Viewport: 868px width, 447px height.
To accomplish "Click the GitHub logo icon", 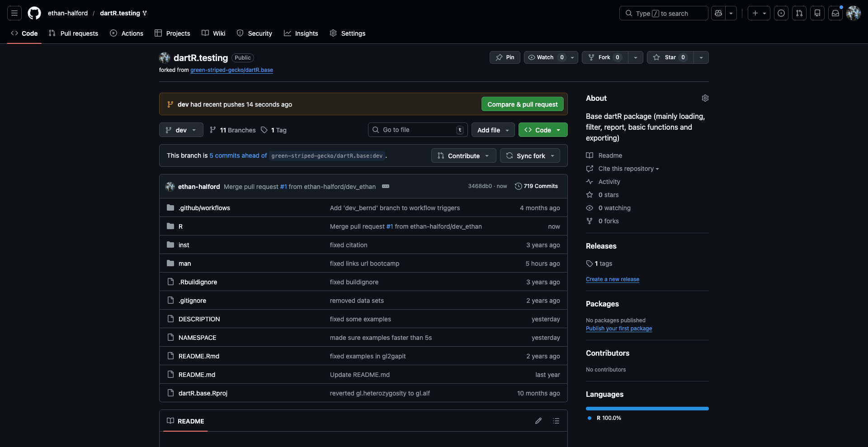I will point(34,13).
